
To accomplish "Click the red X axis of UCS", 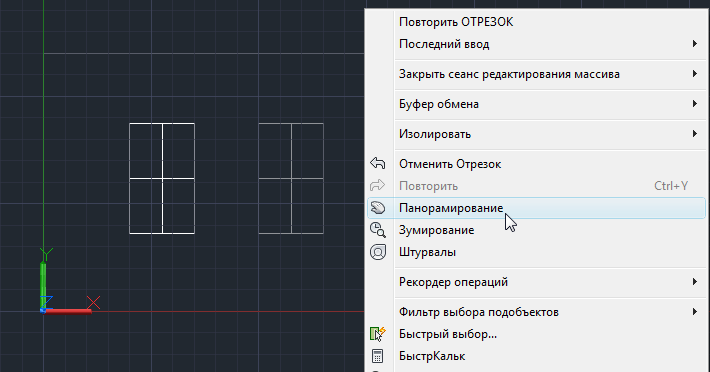I will (x=69, y=311).
